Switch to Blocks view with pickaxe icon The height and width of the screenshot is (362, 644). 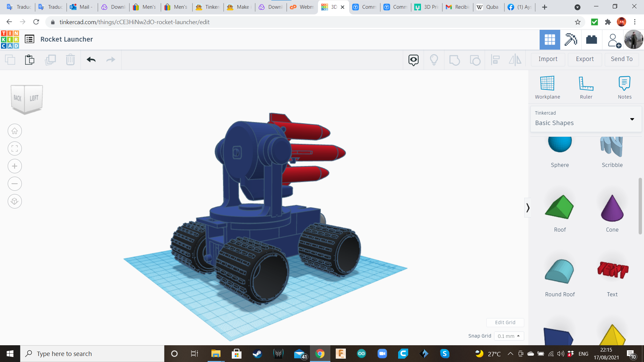click(571, 40)
